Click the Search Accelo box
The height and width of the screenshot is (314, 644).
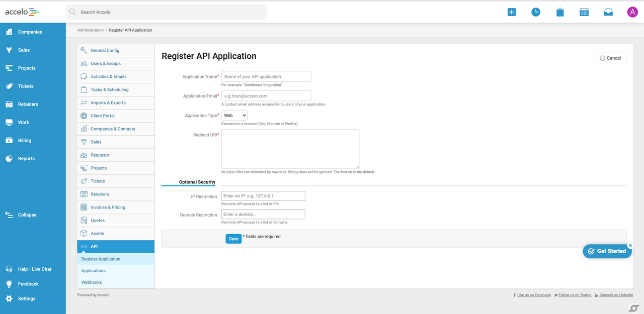click(x=167, y=12)
